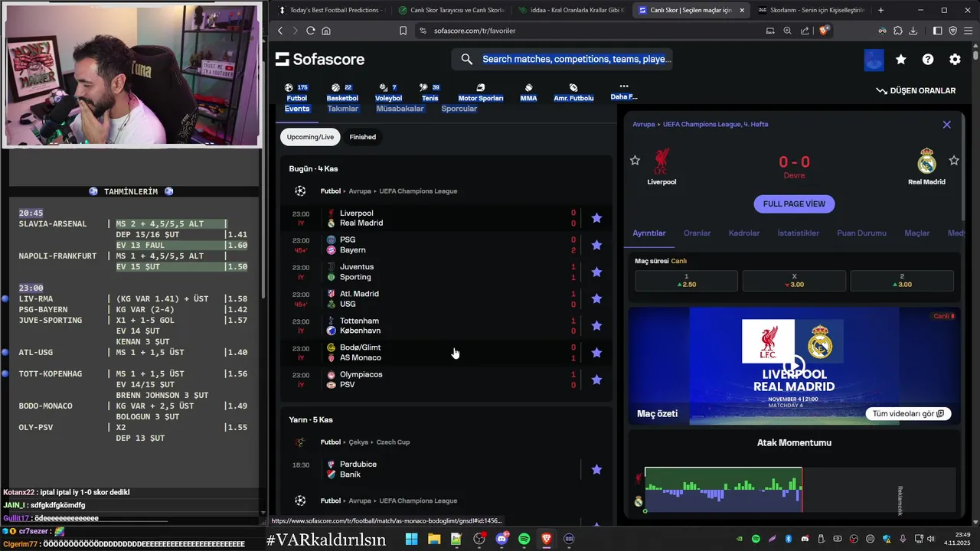
Task: Switch to the Müsabakalar tab
Action: (400, 109)
